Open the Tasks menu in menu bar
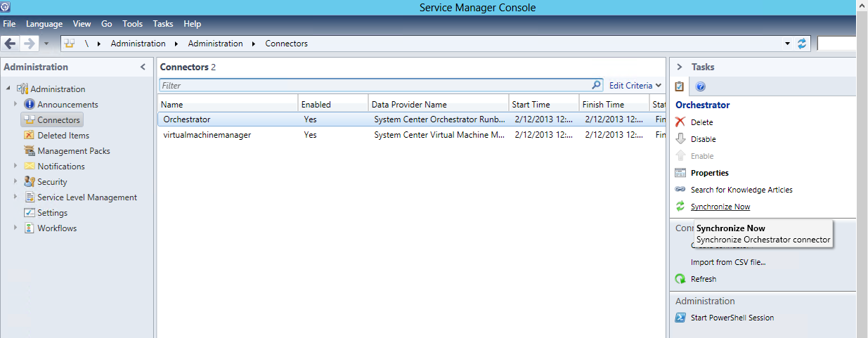This screenshot has height=338, width=868. [x=162, y=24]
